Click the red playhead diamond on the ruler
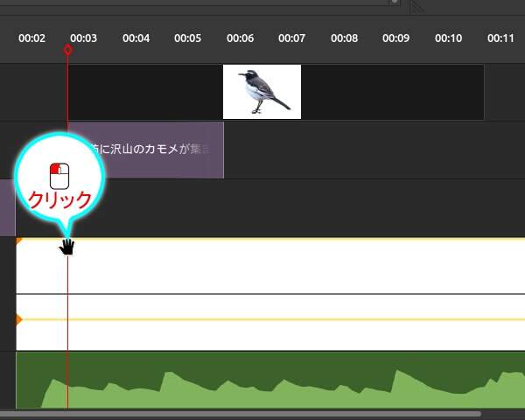525x420 pixels. (67, 50)
